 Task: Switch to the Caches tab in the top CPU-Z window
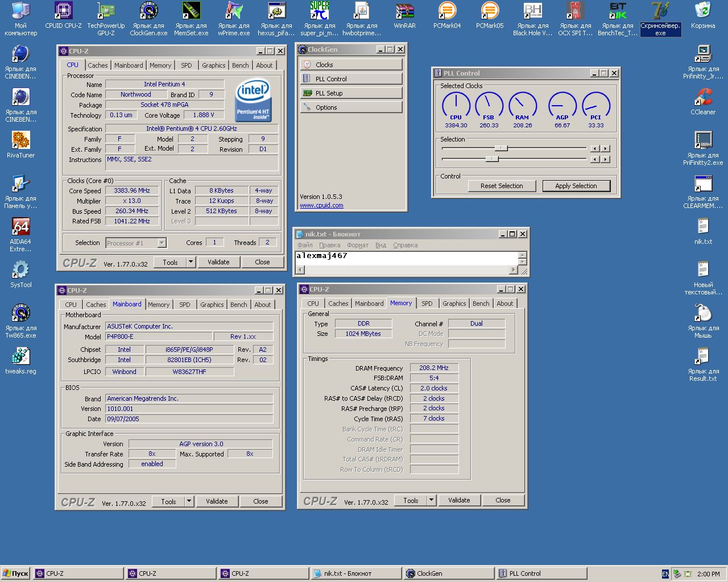tap(98, 65)
